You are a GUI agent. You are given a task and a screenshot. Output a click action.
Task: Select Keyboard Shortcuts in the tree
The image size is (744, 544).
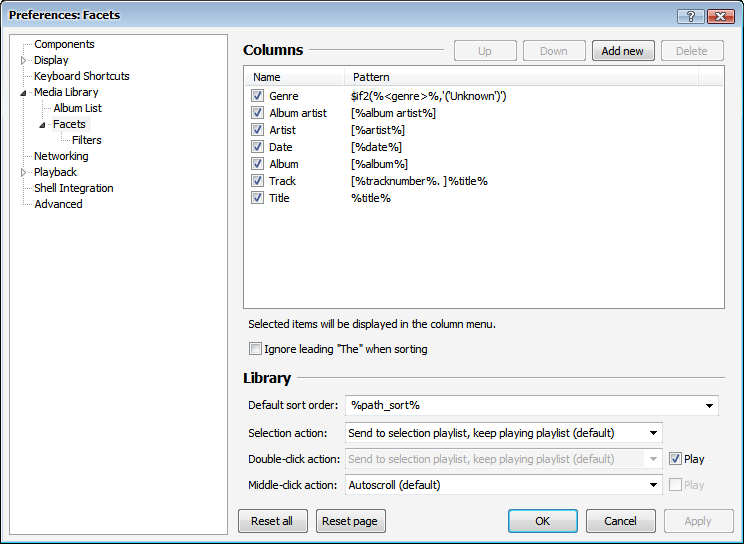click(81, 76)
